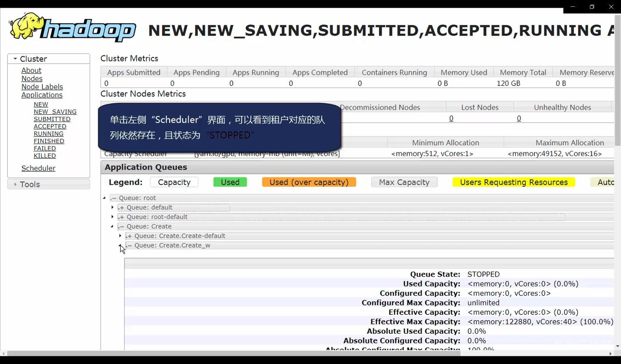This screenshot has height=364, width=621.
Task: Click the Decommissioned Nodes header
Action: pyautogui.click(x=380, y=107)
